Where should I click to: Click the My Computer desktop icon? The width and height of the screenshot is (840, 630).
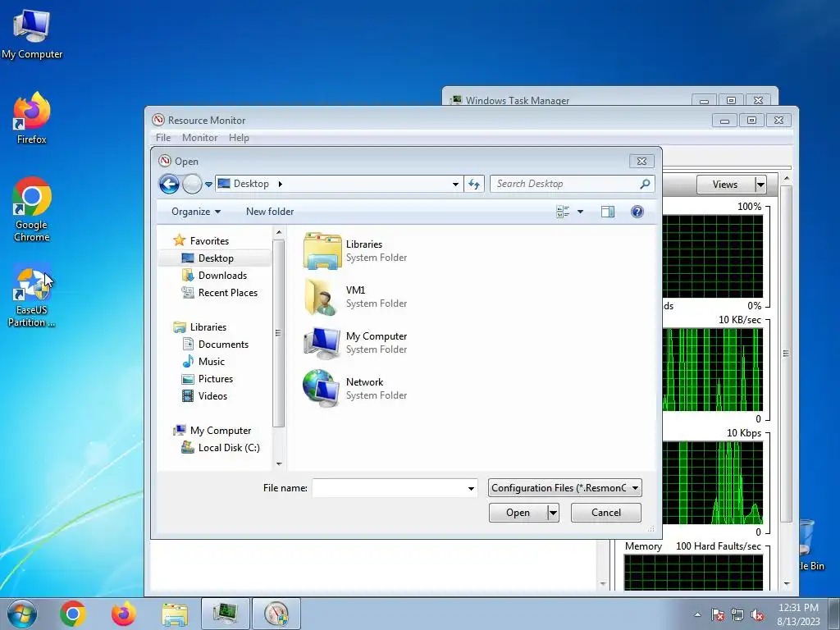[x=32, y=34]
